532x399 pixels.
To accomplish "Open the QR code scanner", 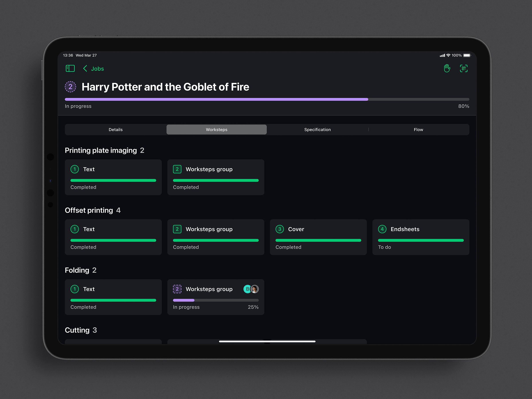I will pyautogui.click(x=464, y=68).
